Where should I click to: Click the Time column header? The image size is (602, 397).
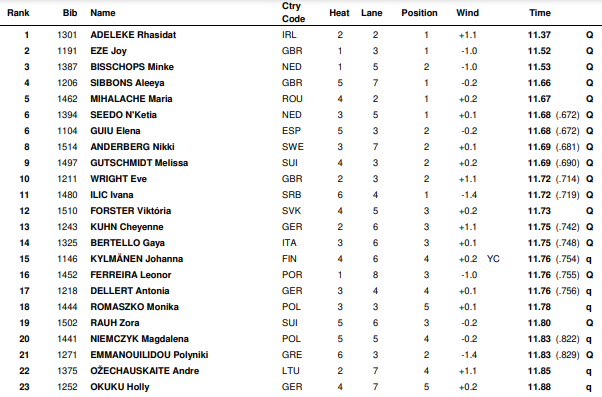click(539, 13)
